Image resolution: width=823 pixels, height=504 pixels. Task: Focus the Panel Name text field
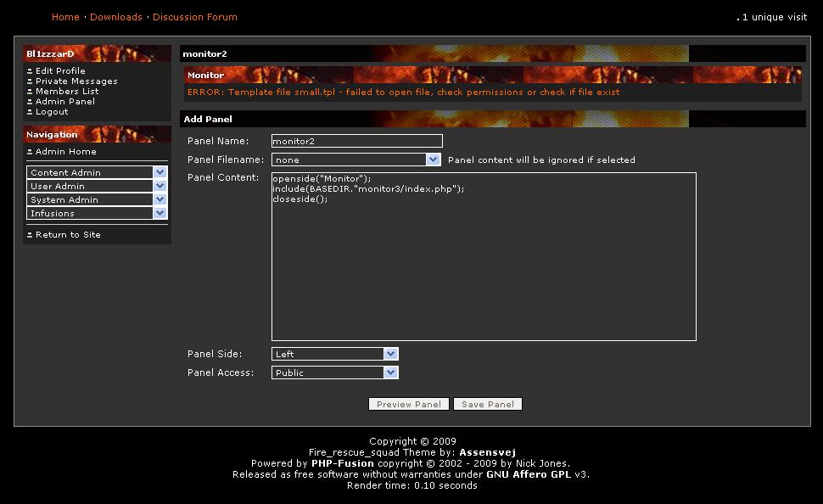coord(356,141)
